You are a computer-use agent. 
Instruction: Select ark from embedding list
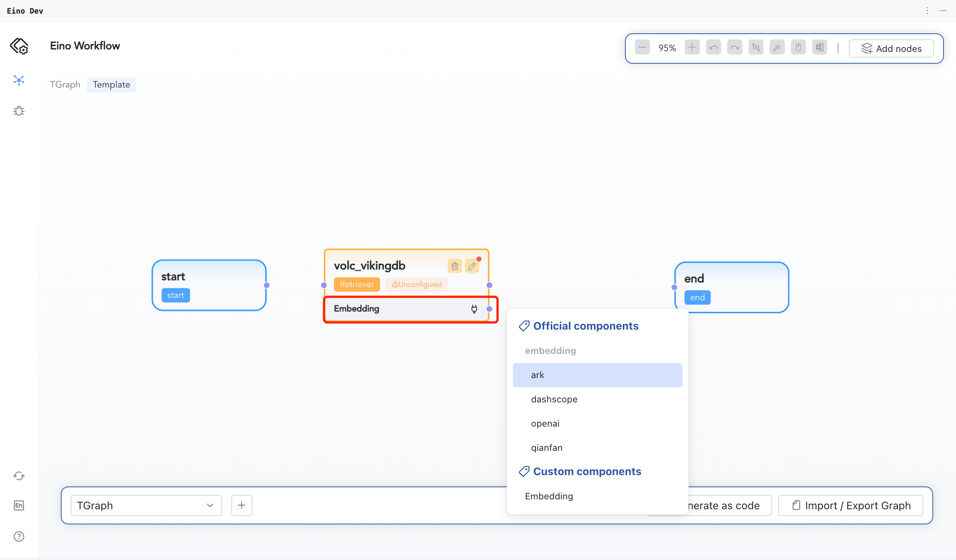tap(597, 375)
